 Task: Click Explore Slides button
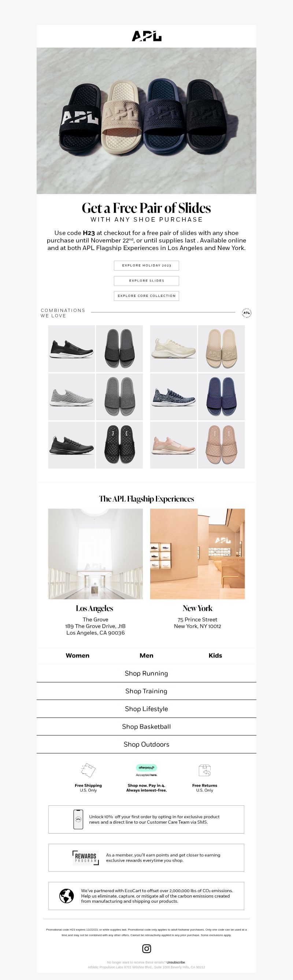146,281
